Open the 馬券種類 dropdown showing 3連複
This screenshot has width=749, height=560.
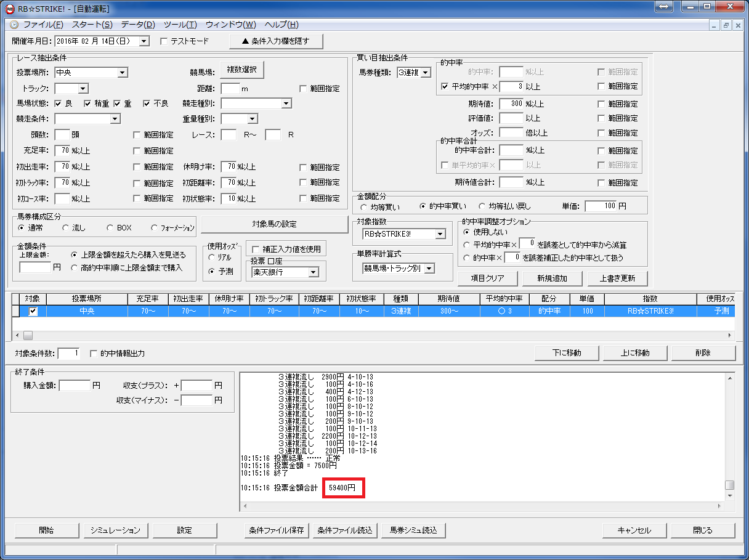click(x=426, y=73)
